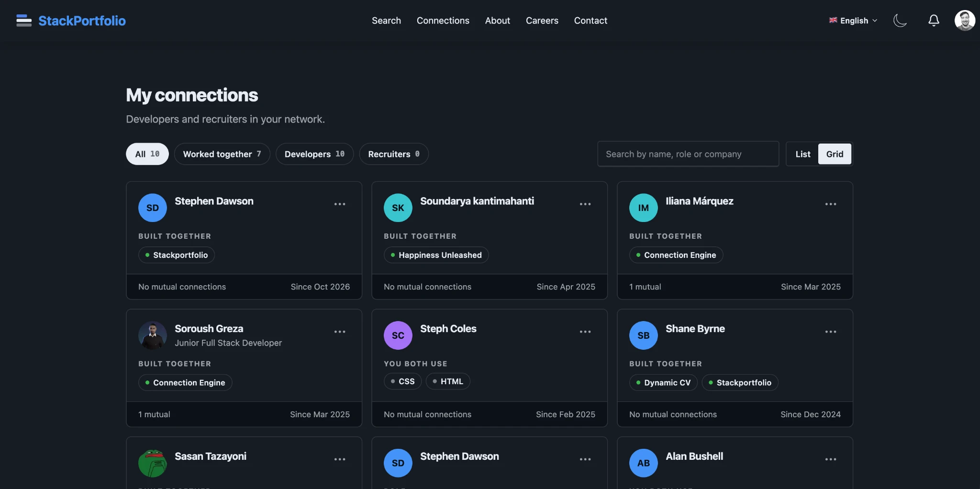Click the SC avatar for Steph Coles
Screen dimensions: 980x489
click(398, 335)
